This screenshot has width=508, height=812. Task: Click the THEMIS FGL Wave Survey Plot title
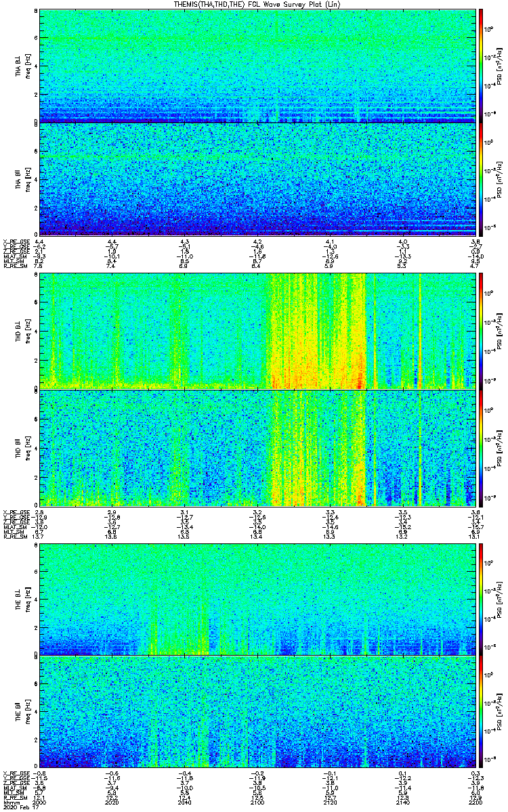[257, 4]
